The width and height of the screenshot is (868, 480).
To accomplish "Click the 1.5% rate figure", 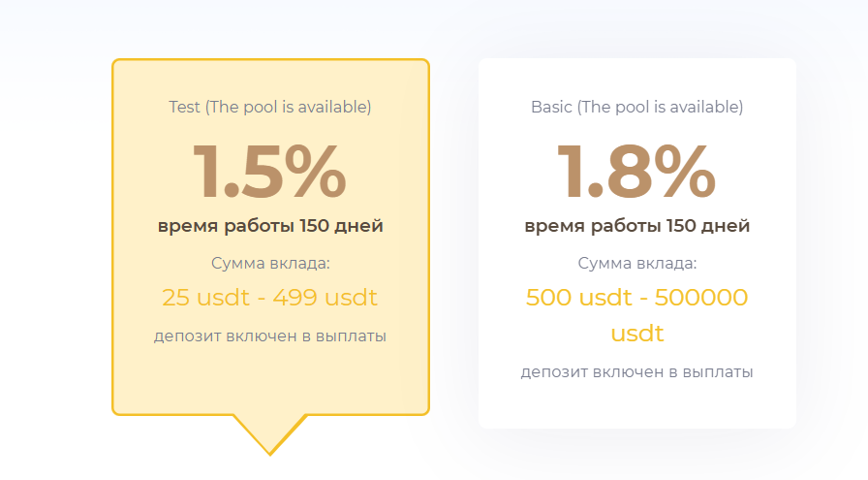I will (269, 172).
